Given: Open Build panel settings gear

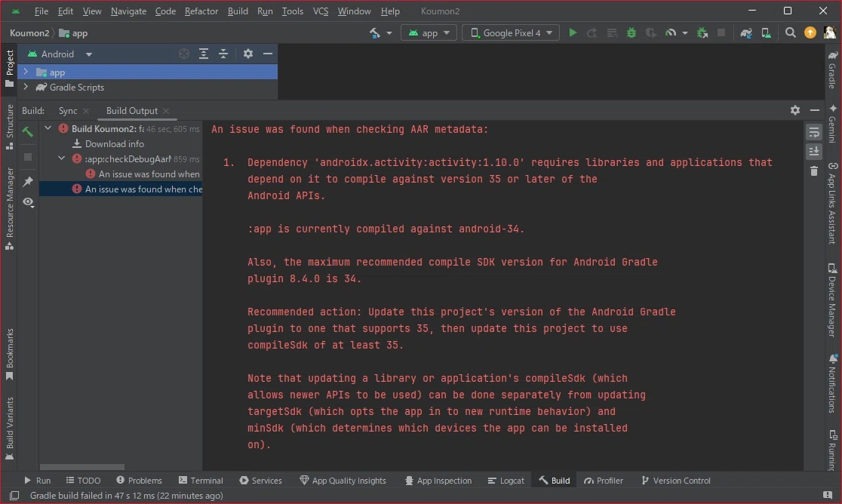Looking at the screenshot, I should (x=795, y=110).
